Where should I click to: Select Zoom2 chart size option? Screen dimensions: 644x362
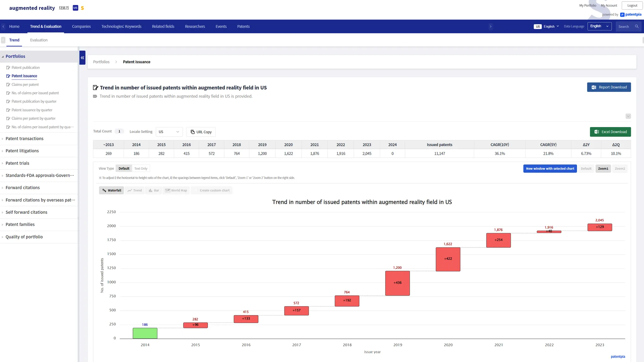(619, 169)
